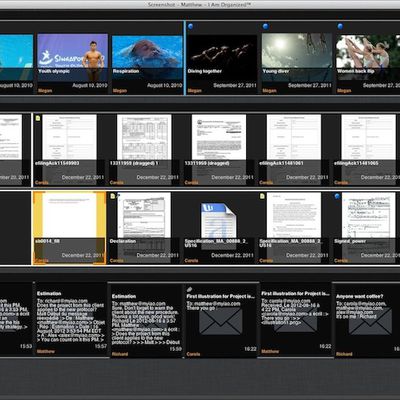
Task: Click the blue dot on Young diver
Action: pos(266,26)
